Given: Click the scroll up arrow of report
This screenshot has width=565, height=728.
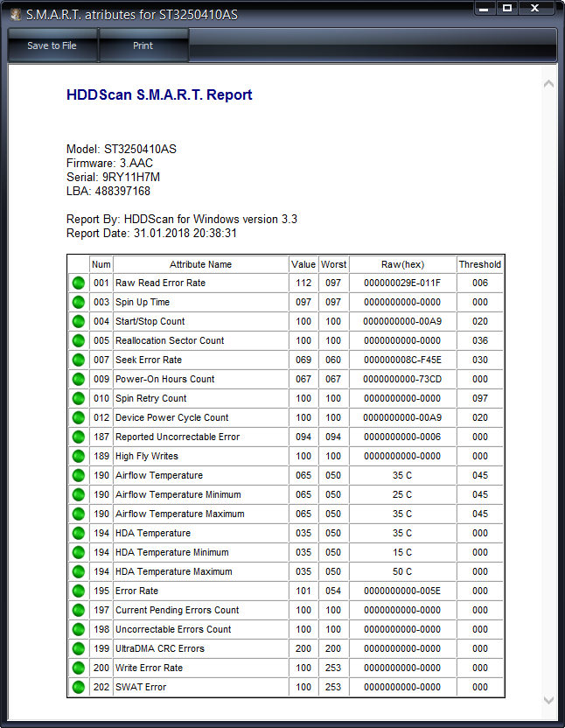Looking at the screenshot, I should [x=549, y=84].
